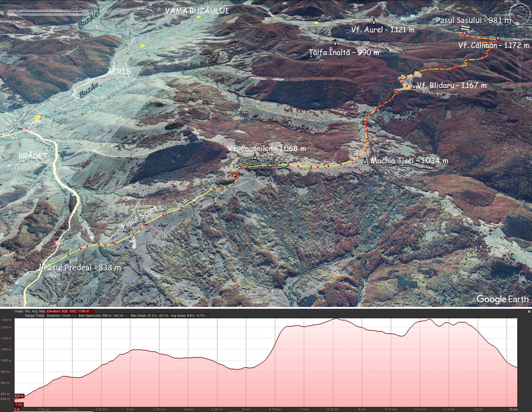This screenshot has width=532, height=412.
Task: Click the Distance: 13 km range total
Action: (58, 315)
